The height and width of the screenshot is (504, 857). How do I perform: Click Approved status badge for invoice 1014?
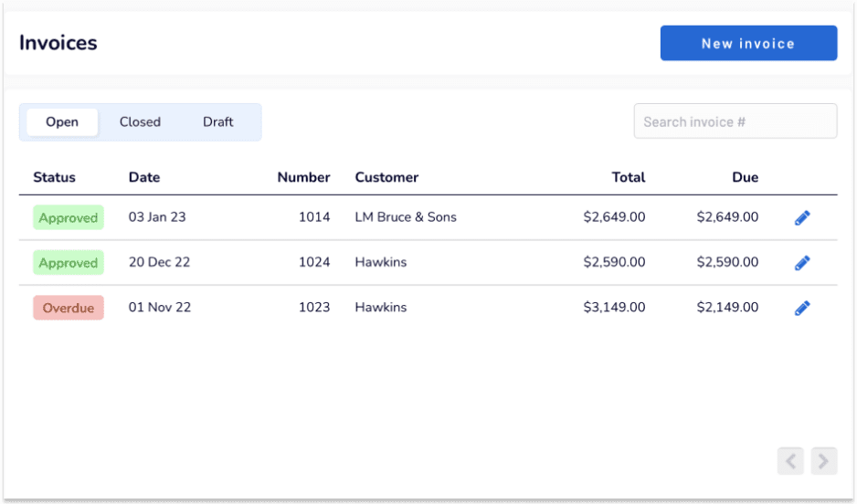point(69,217)
